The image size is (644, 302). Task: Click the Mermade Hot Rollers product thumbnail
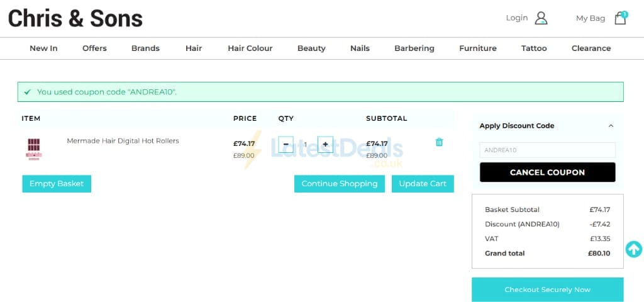[34, 148]
